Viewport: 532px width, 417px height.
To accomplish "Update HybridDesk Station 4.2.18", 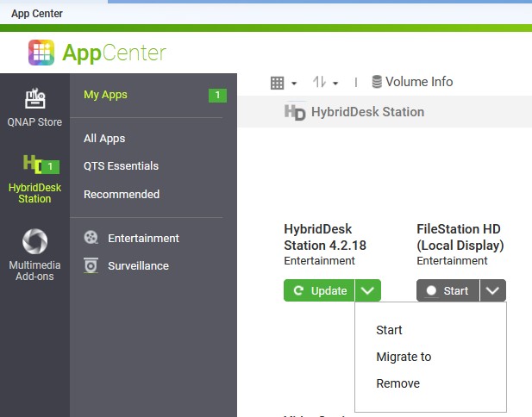I will click(319, 290).
